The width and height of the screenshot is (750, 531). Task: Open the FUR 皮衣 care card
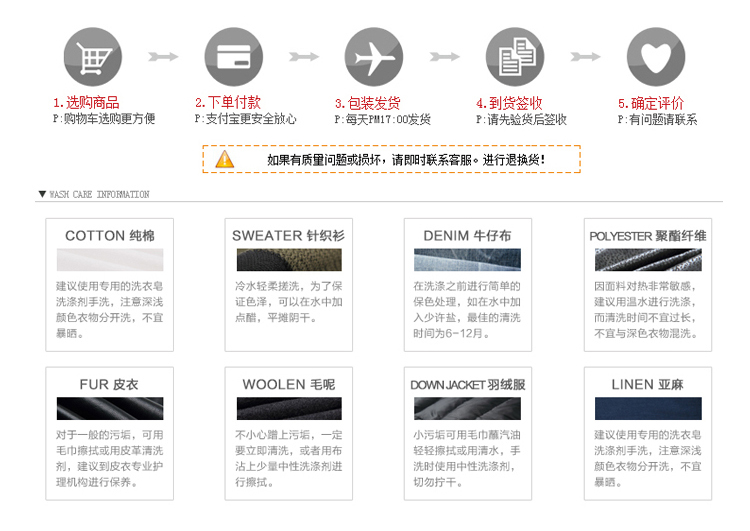coord(109,432)
